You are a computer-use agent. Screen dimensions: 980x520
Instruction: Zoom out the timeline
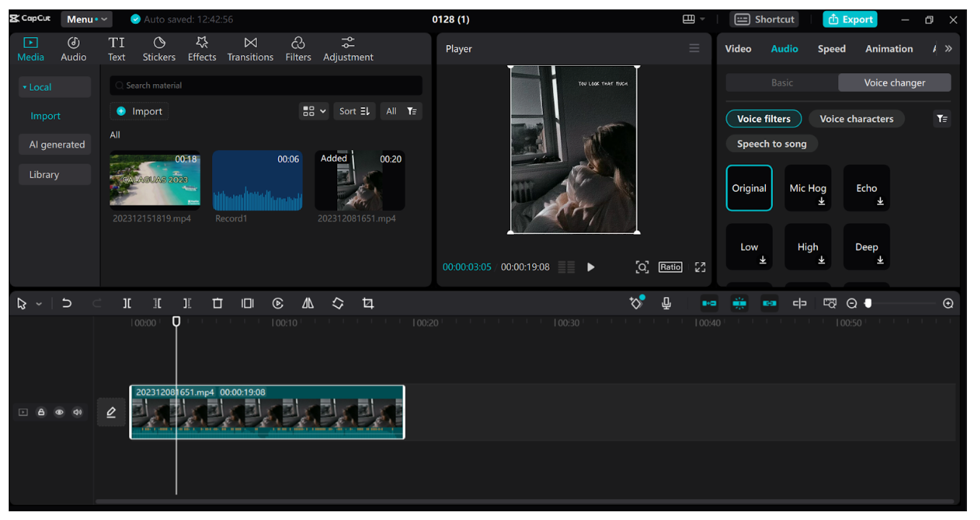pos(852,303)
